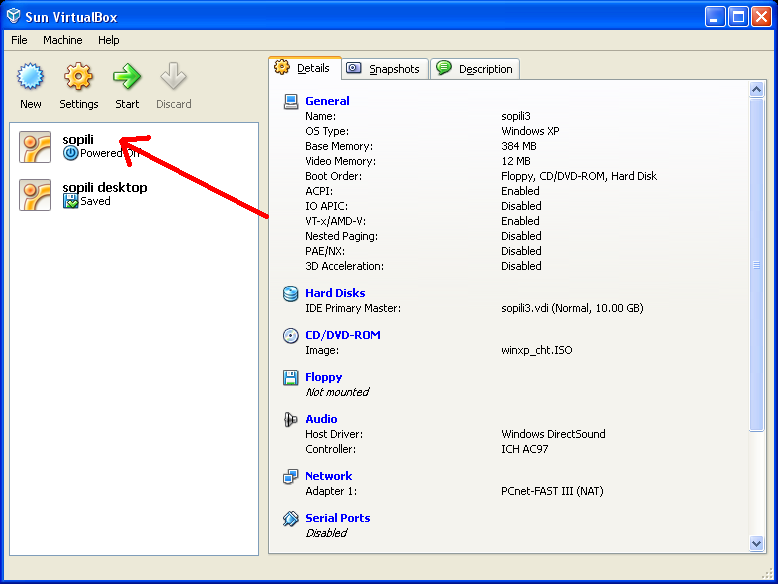Open the General settings link
Image resolution: width=778 pixels, height=584 pixels.
[327, 101]
